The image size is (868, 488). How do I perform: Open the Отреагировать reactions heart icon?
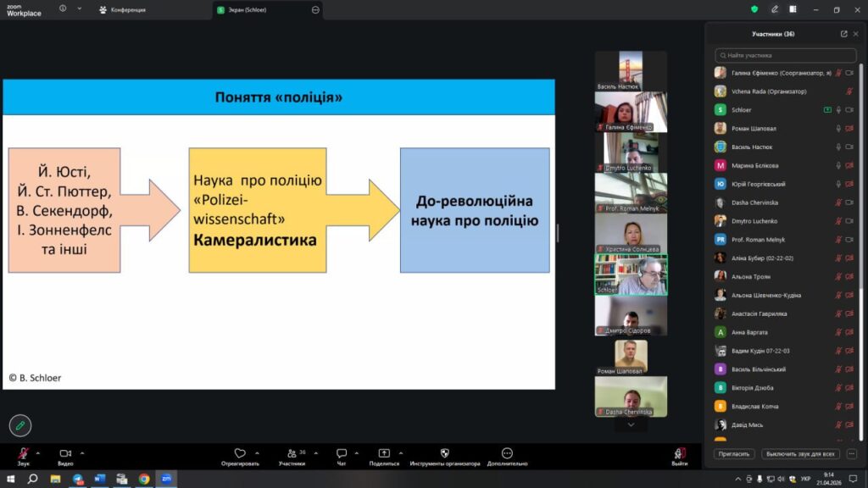pyautogui.click(x=240, y=453)
